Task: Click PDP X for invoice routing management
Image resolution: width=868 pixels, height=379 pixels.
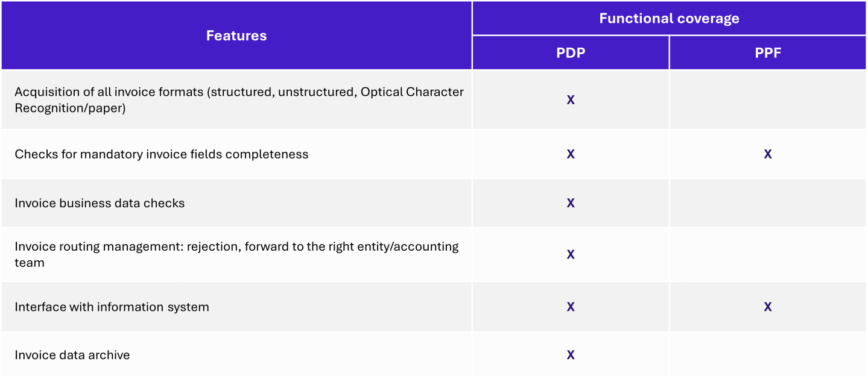Action: (571, 254)
